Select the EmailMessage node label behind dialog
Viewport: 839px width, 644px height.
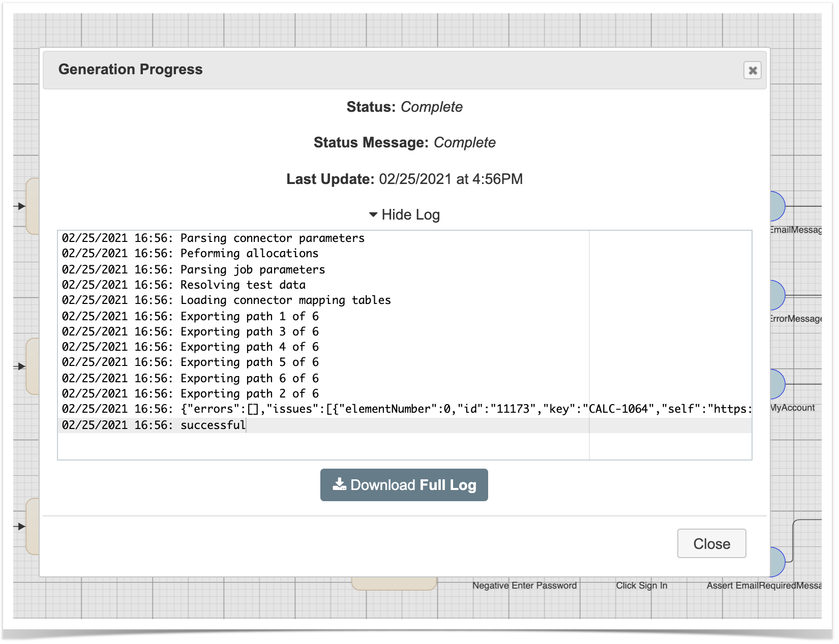click(796, 230)
